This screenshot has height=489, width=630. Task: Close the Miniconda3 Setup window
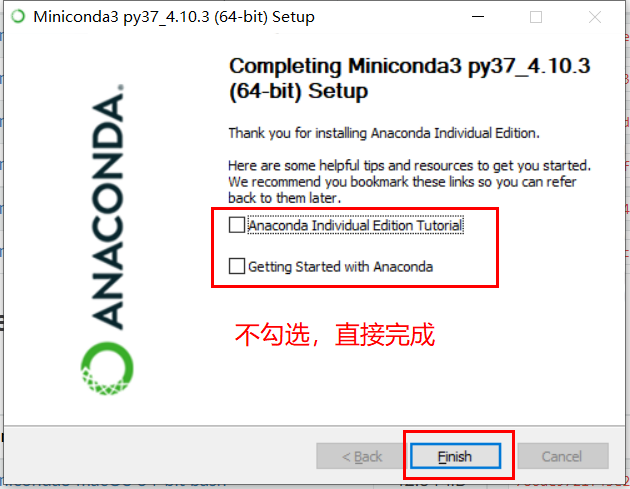(x=595, y=17)
